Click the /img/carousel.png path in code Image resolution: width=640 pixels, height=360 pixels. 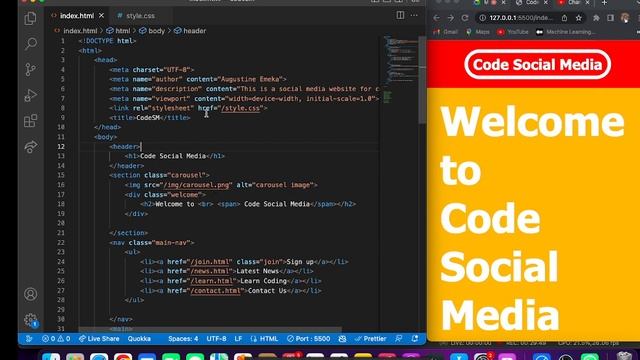pyautogui.click(x=196, y=185)
